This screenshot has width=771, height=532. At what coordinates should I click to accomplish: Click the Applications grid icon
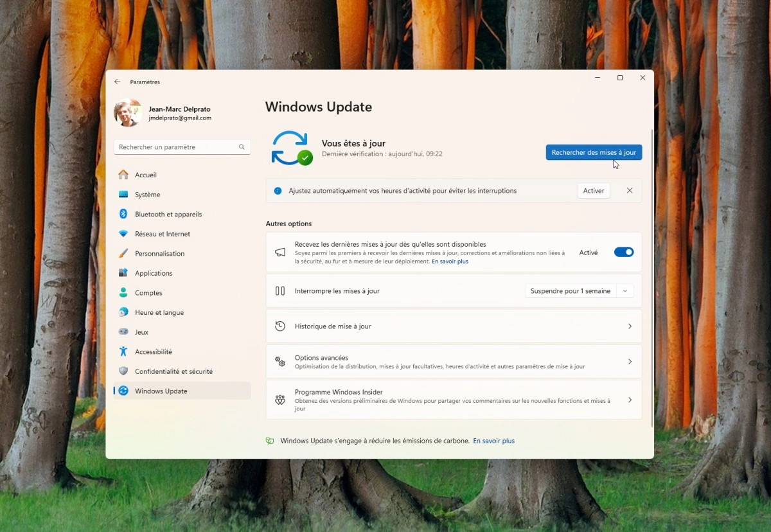[x=123, y=273]
